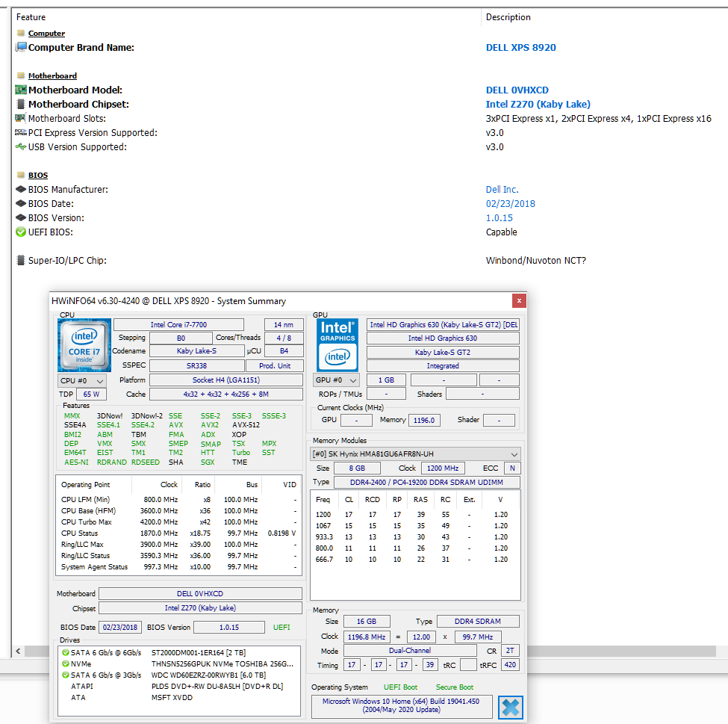
Task: Click the 02/23/2018 BIOS date value in main panel
Action: coord(511,203)
